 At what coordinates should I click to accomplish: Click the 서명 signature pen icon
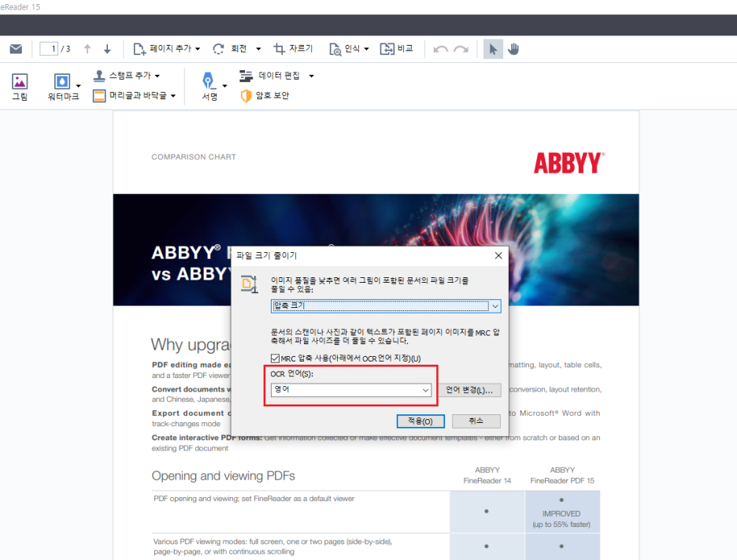point(208,81)
